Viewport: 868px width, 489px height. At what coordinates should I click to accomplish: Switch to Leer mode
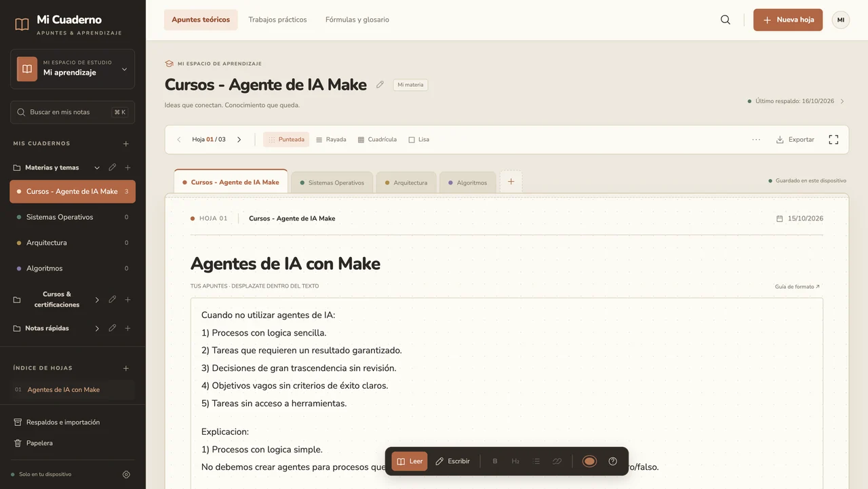(410, 461)
